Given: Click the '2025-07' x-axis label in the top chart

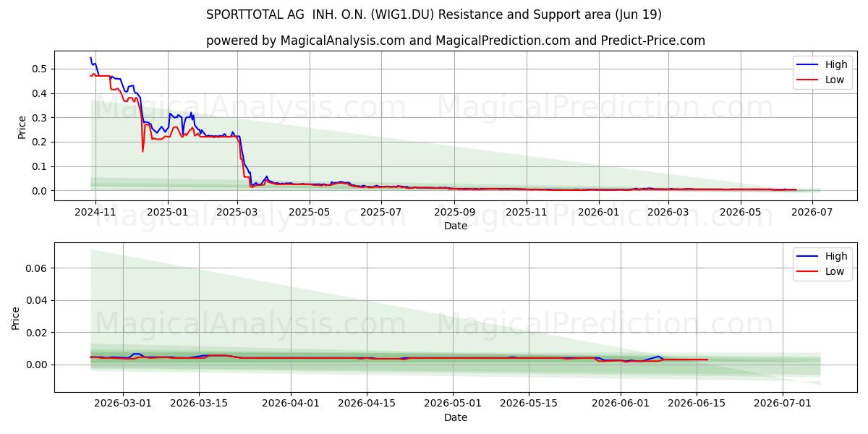Looking at the screenshot, I should click(x=381, y=212).
